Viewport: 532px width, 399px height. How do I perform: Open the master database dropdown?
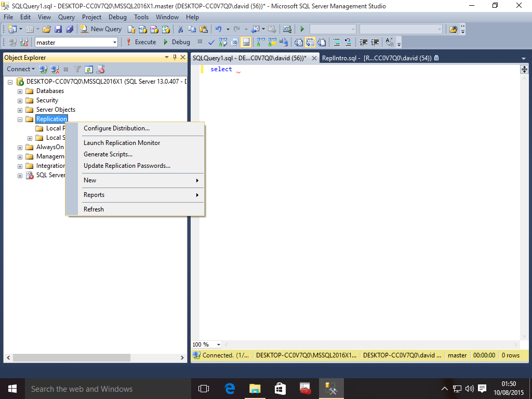click(x=115, y=42)
